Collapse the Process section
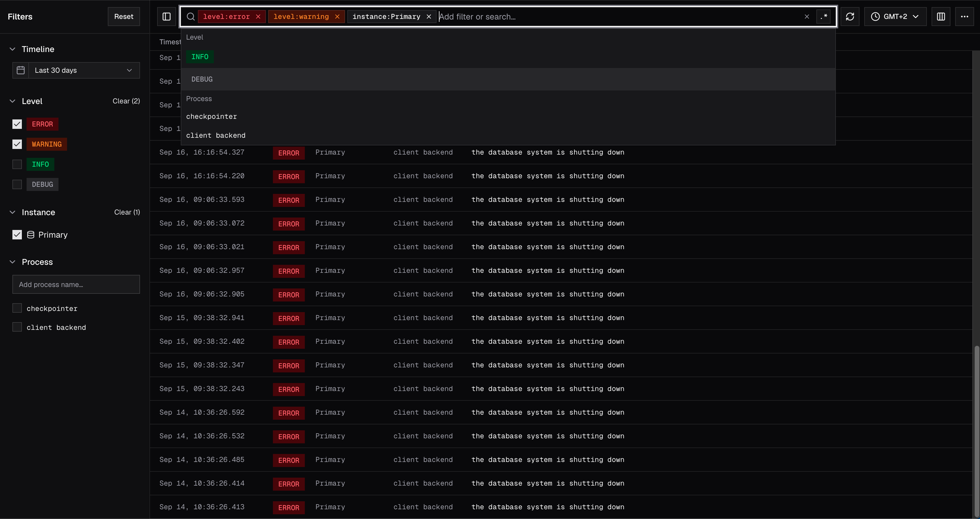This screenshot has height=519, width=980. click(13, 262)
